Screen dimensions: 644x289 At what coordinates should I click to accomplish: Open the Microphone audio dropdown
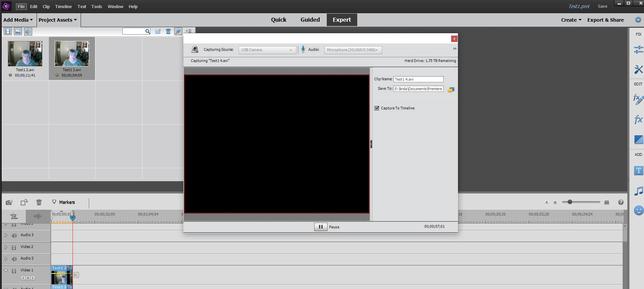point(353,50)
